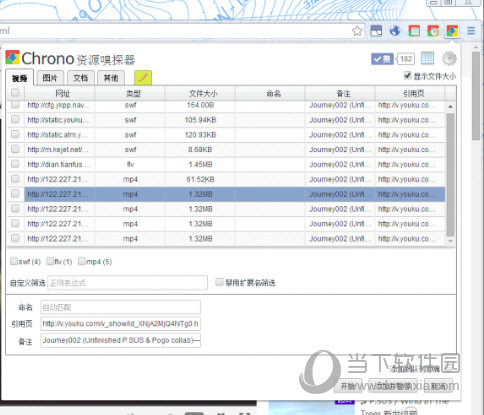484x415 pixels.
Task: Sort by the 备注 column header
Action: click(x=340, y=93)
